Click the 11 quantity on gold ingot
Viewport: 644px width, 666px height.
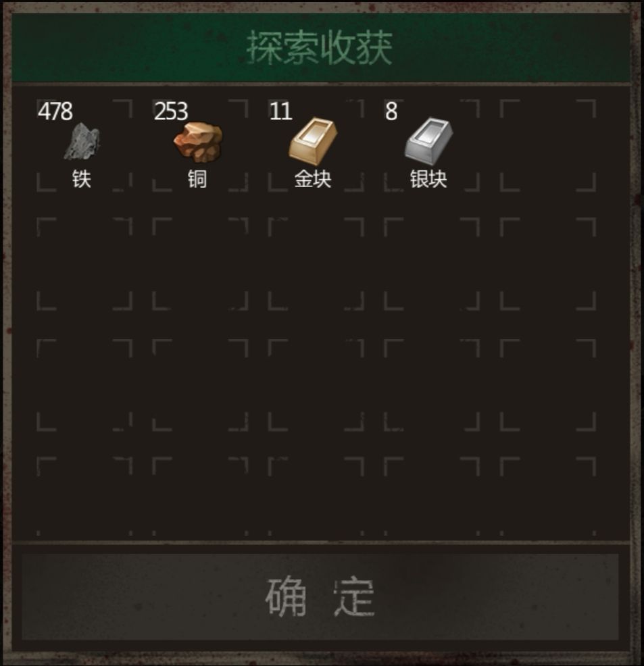click(281, 111)
